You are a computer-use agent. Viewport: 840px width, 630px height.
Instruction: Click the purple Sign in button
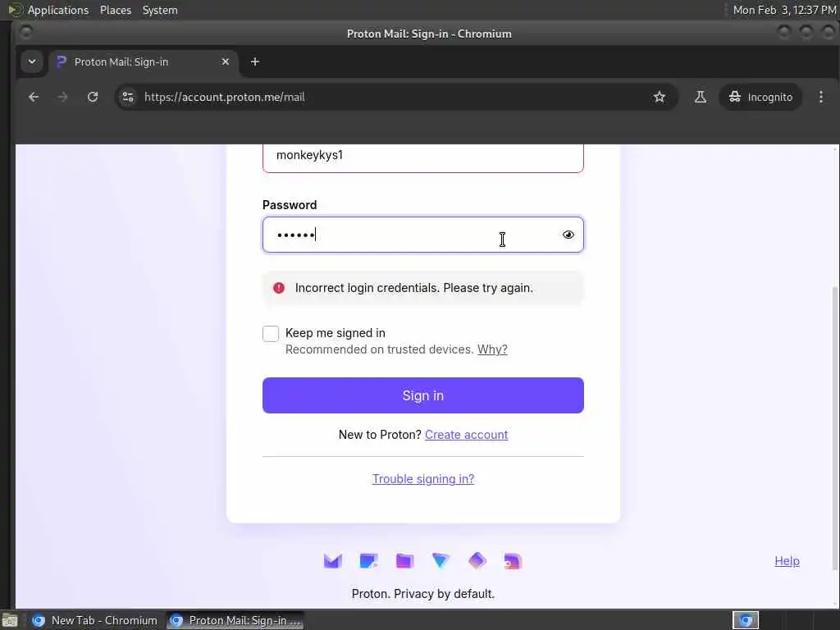(x=422, y=395)
